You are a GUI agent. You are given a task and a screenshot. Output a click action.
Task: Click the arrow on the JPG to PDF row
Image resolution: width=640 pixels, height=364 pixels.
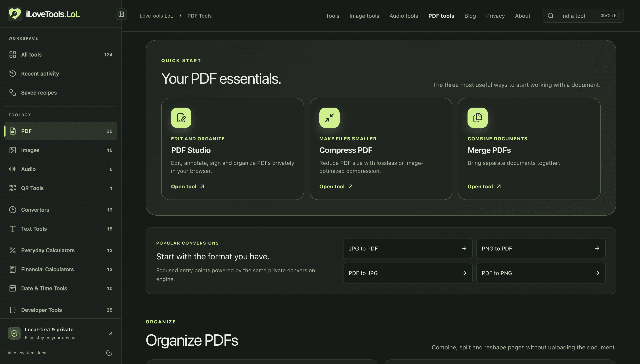pyautogui.click(x=464, y=248)
